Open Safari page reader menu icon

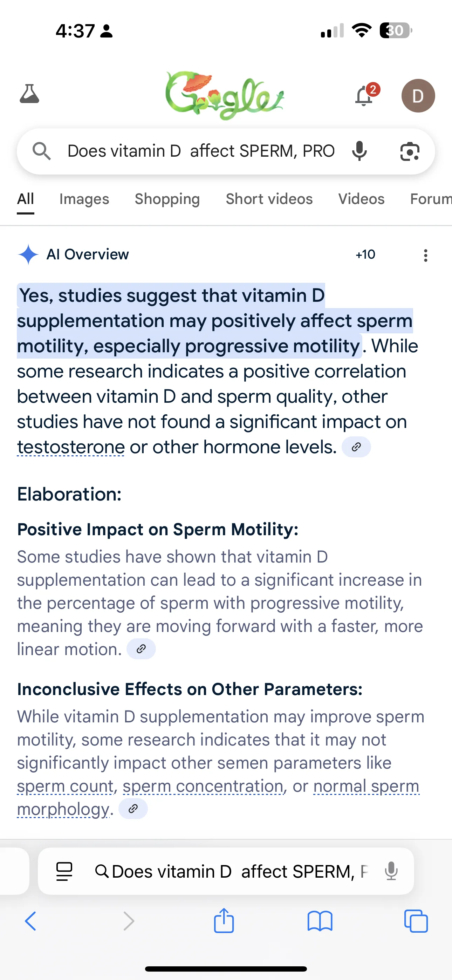pos(64,871)
